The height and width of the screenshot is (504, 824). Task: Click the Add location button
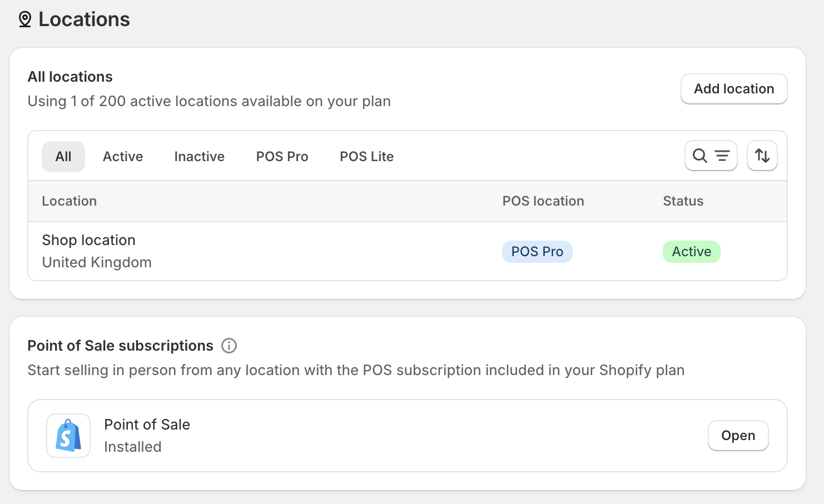pyautogui.click(x=734, y=89)
